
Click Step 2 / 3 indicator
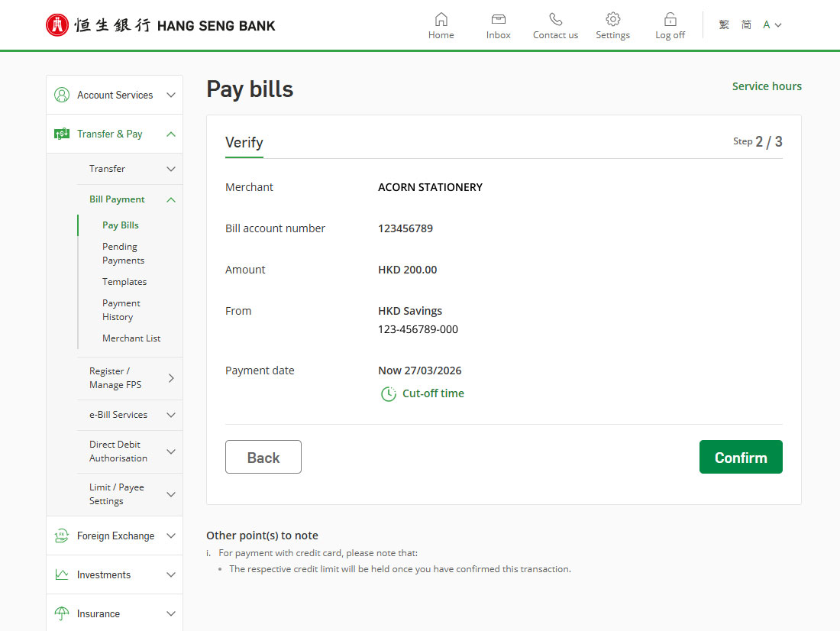point(758,141)
